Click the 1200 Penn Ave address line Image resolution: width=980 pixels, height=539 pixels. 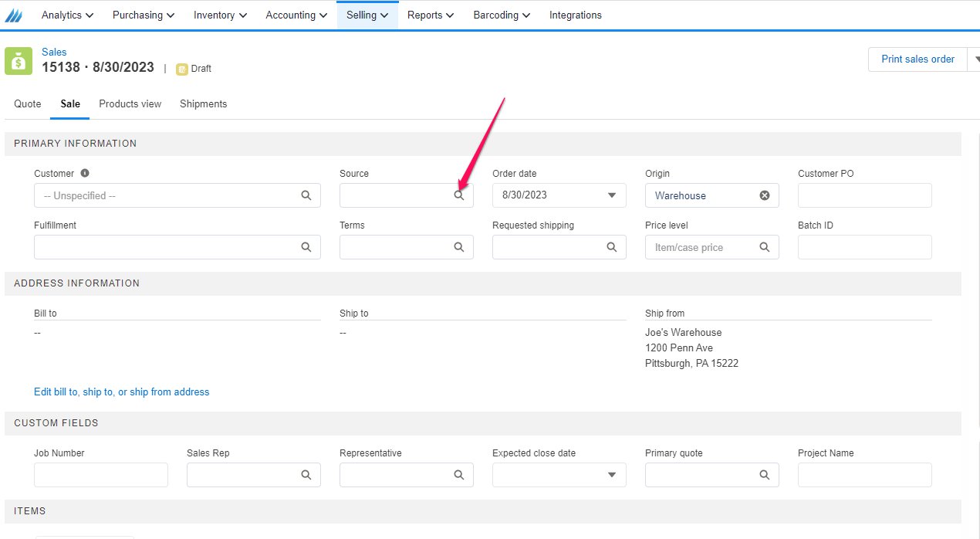click(679, 347)
